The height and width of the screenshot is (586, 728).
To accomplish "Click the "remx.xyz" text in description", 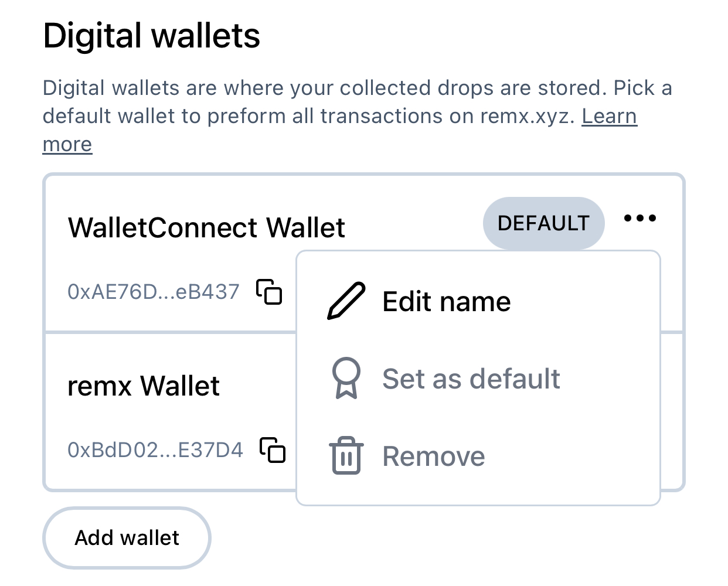I will tap(526, 116).
